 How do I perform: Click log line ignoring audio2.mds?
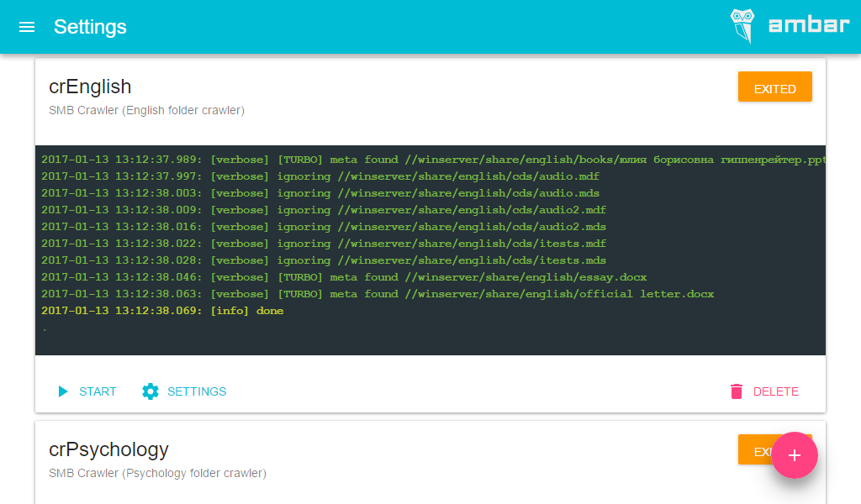[x=324, y=227]
